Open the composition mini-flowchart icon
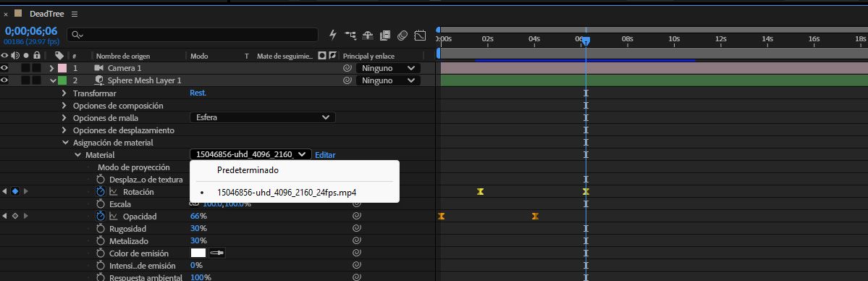The width and height of the screenshot is (868, 281). pos(350,35)
